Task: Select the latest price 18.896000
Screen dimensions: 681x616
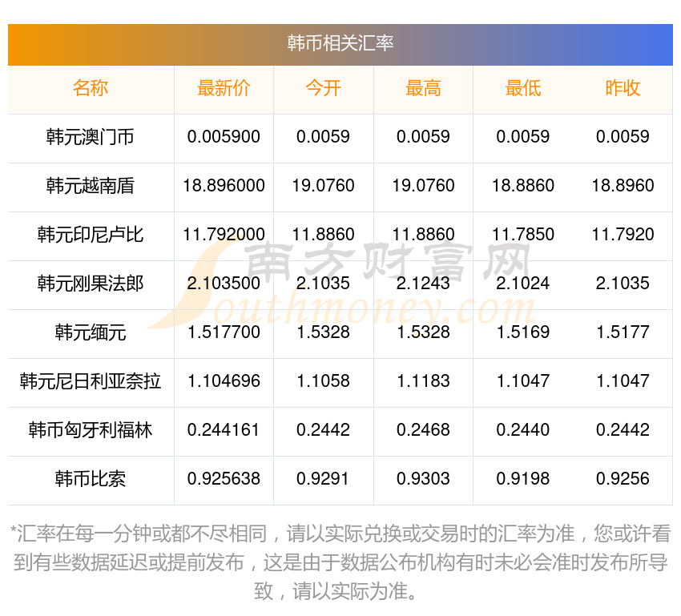Action: point(224,186)
